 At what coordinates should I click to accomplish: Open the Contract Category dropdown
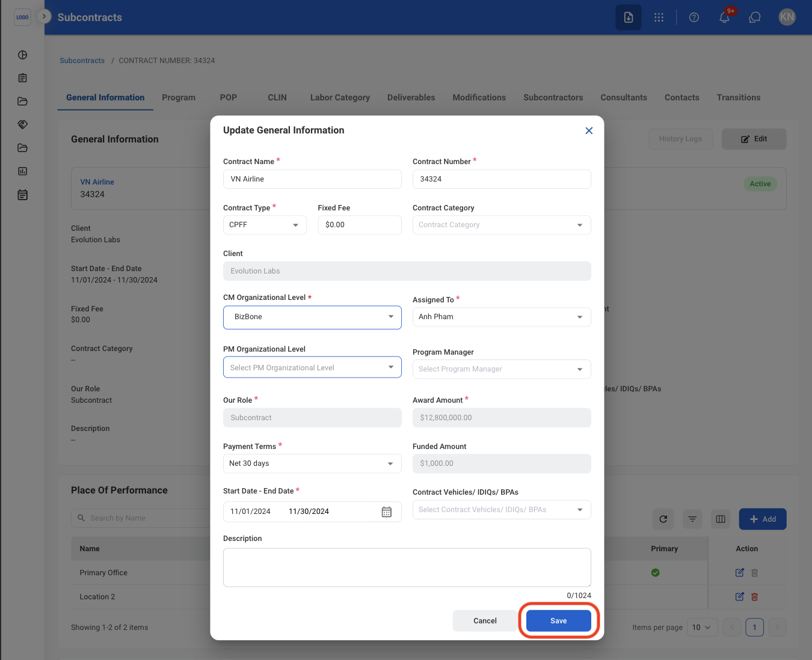coord(502,225)
